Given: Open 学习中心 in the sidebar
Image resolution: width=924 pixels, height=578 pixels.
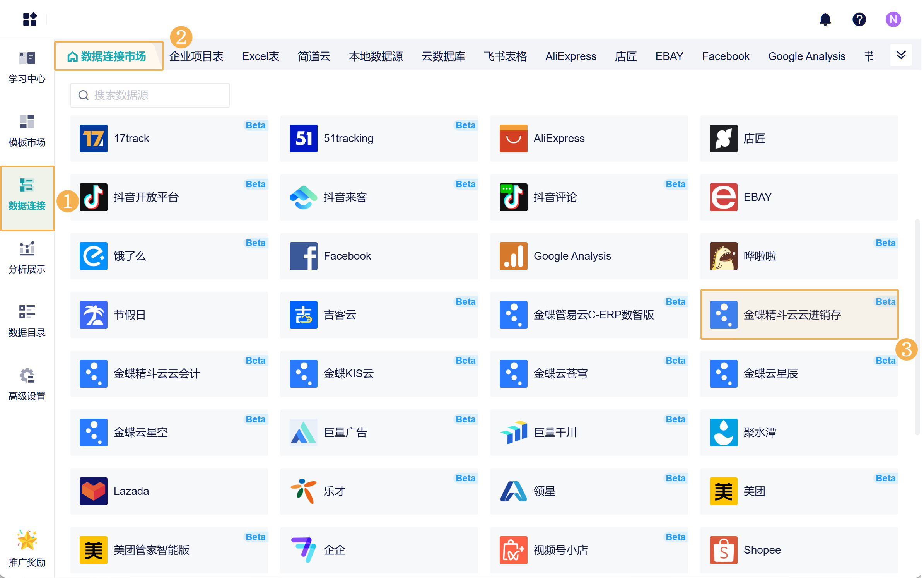Looking at the screenshot, I should coord(27,67).
